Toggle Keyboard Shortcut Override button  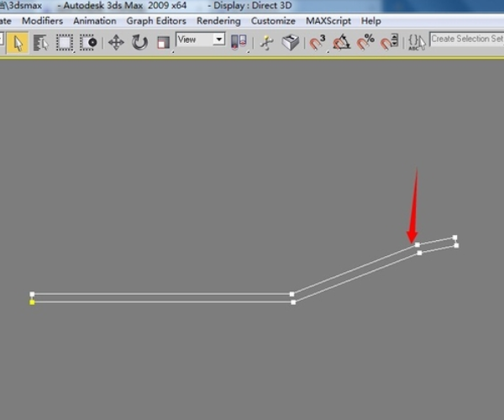(291, 43)
